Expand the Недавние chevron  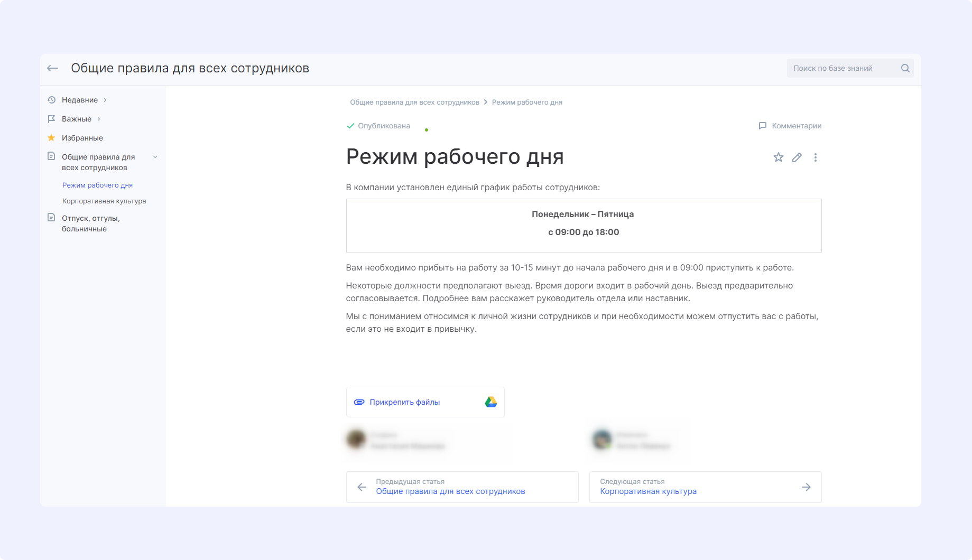105,100
